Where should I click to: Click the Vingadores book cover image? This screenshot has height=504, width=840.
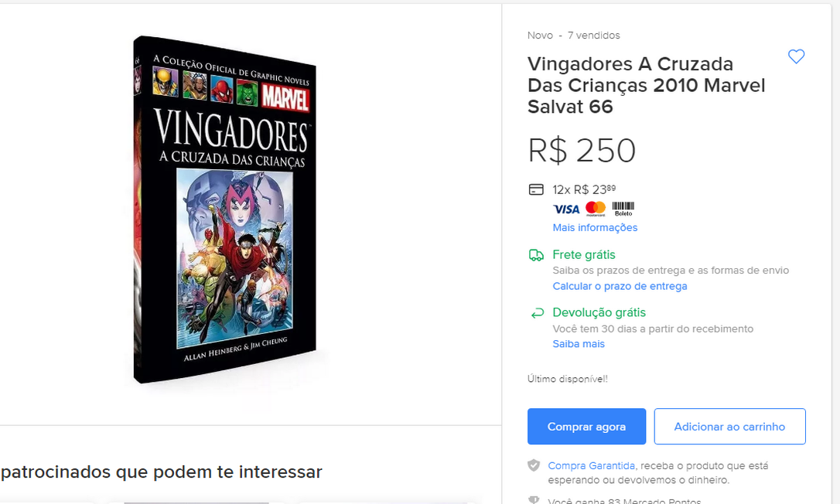225,209
